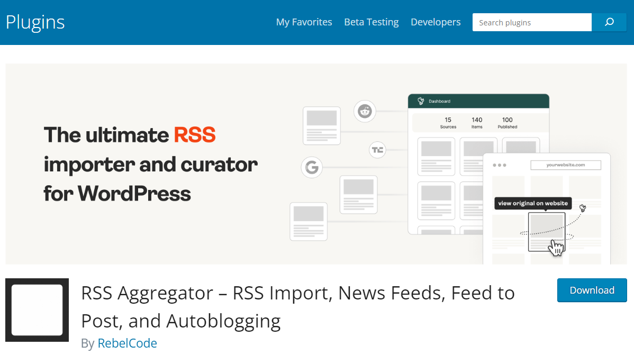The height and width of the screenshot is (364, 634).
Task: Click the hand cursor icon in banner
Action: (556, 248)
